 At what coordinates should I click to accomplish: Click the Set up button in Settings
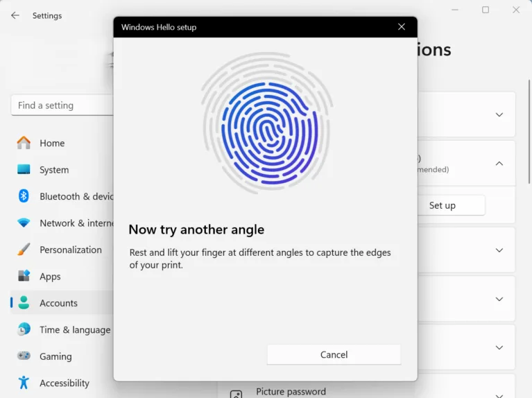(451, 205)
